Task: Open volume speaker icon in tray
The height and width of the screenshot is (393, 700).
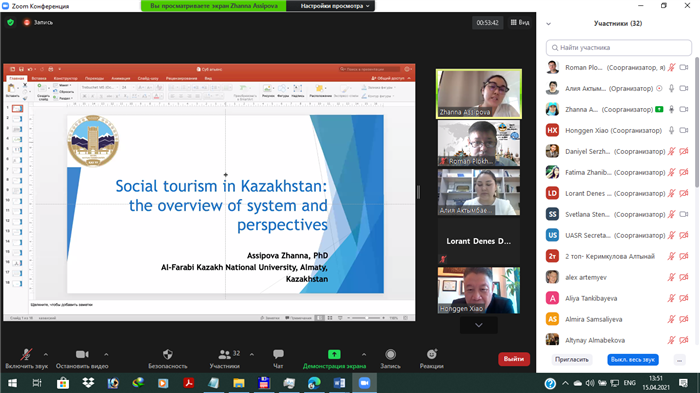Action: 590,383
